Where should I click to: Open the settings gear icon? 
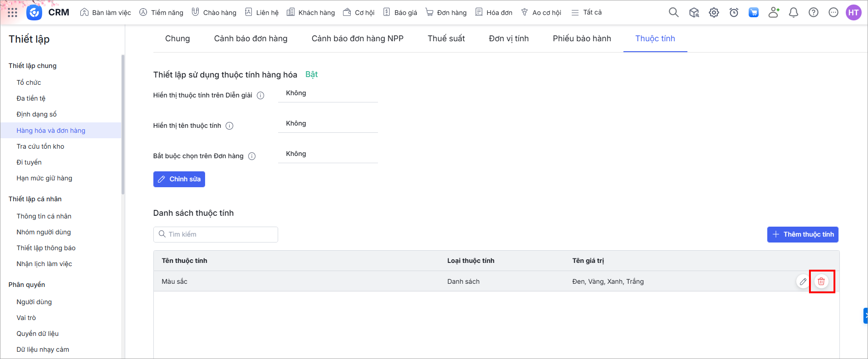tap(714, 13)
